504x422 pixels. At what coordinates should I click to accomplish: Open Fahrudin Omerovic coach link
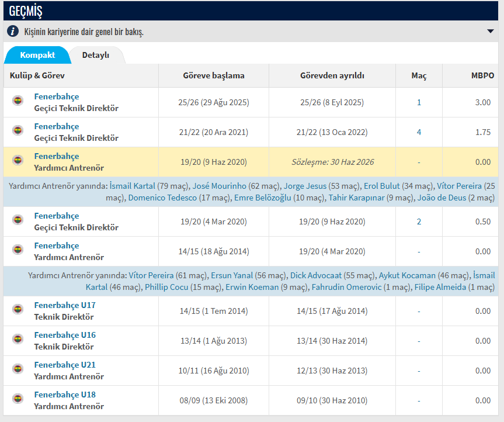[346, 287]
